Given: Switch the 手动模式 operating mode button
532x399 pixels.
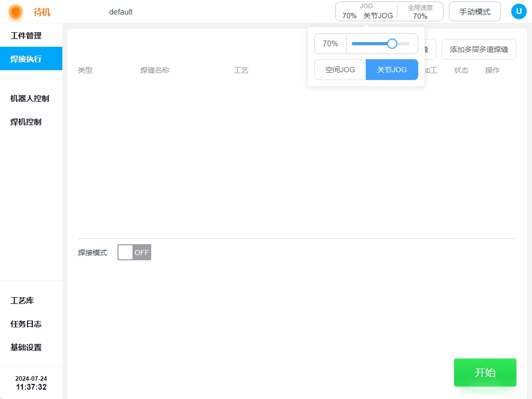Looking at the screenshot, I should (474, 11).
